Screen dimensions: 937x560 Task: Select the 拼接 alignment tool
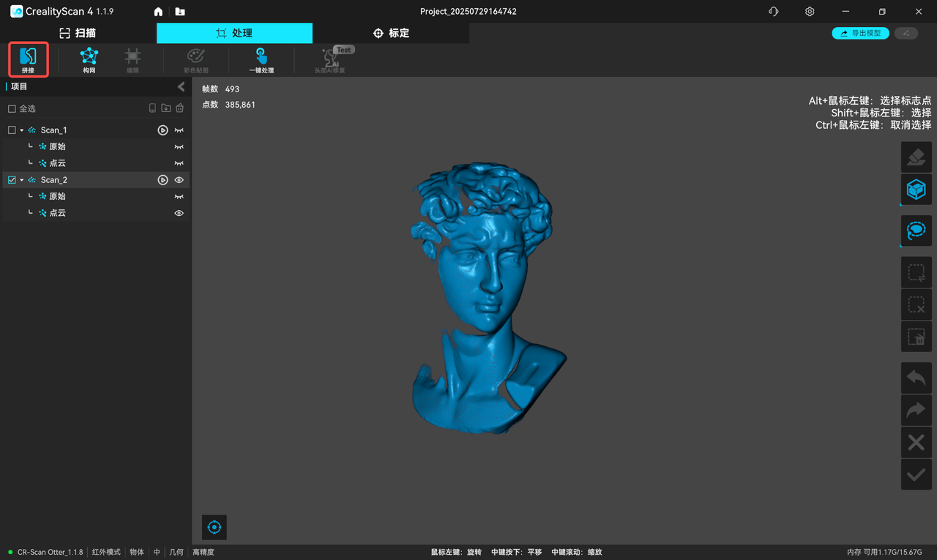point(29,59)
